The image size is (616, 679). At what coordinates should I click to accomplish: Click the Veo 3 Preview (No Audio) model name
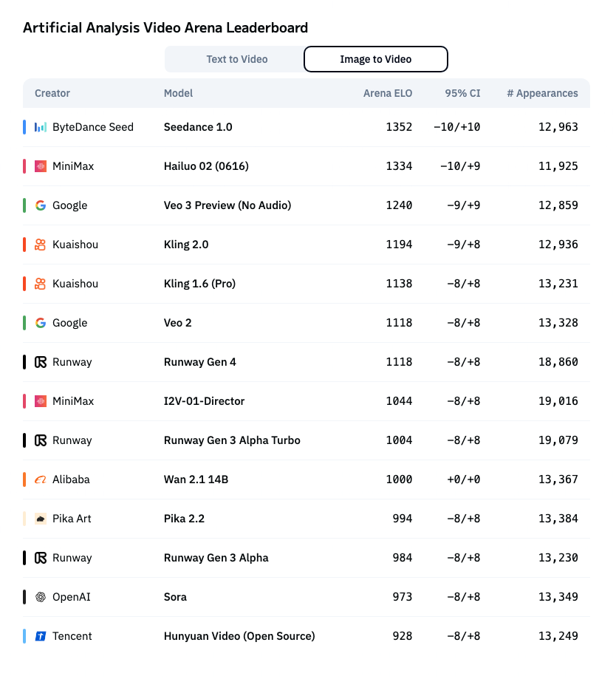227,205
